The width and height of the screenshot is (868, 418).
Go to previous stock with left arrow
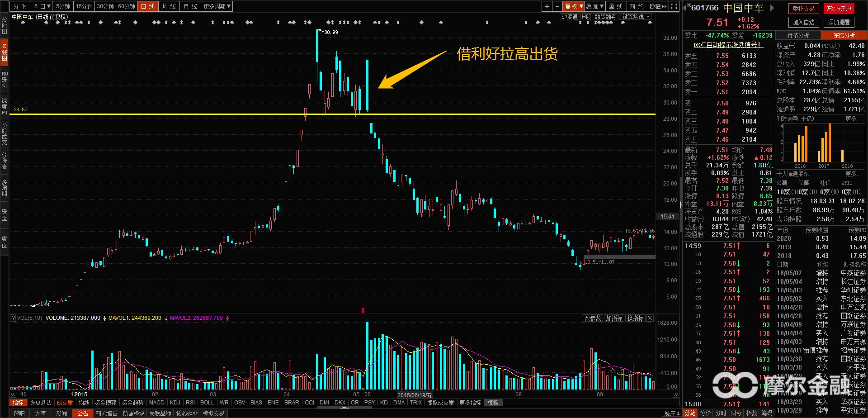point(684,8)
